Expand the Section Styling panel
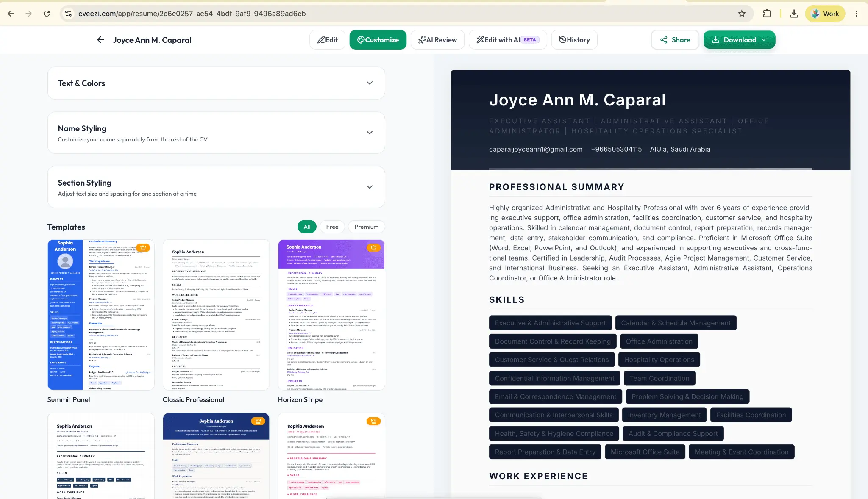The width and height of the screenshot is (868, 499). pyautogui.click(x=216, y=187)
